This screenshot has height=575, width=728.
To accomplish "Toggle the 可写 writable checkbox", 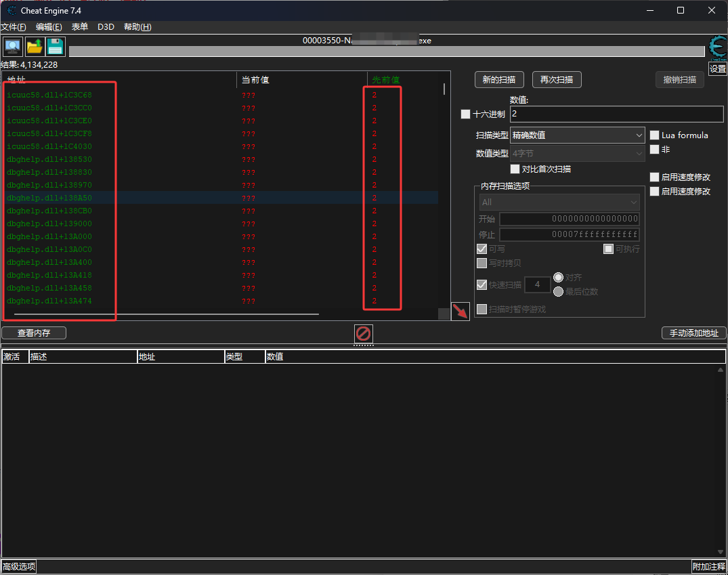I will click(481, 249).
